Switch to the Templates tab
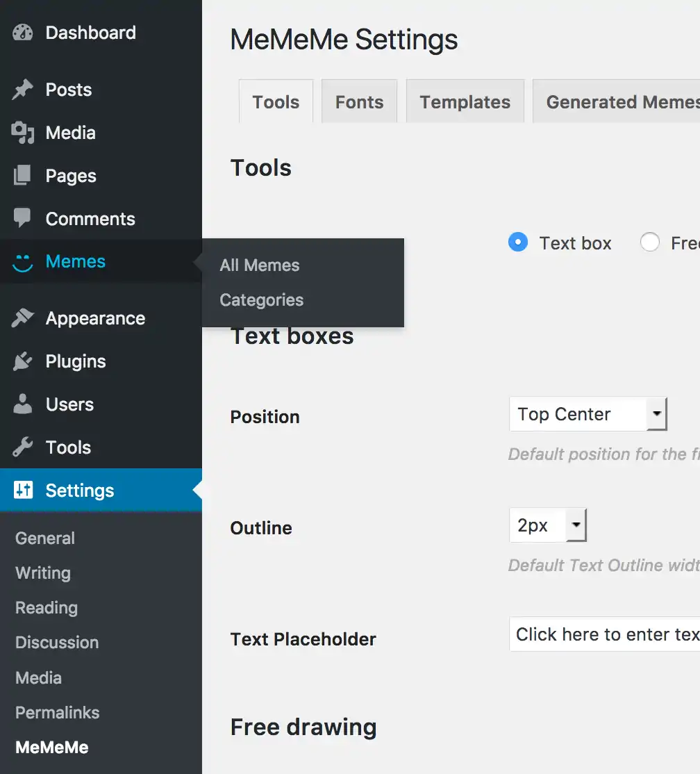Screen dimensions: 700x774 (x=465, y=101)
